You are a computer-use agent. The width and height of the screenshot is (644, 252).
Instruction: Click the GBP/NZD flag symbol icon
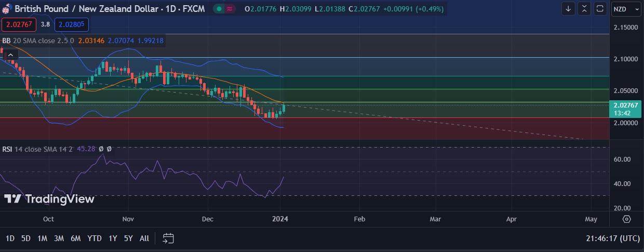[x=7, y=9]
